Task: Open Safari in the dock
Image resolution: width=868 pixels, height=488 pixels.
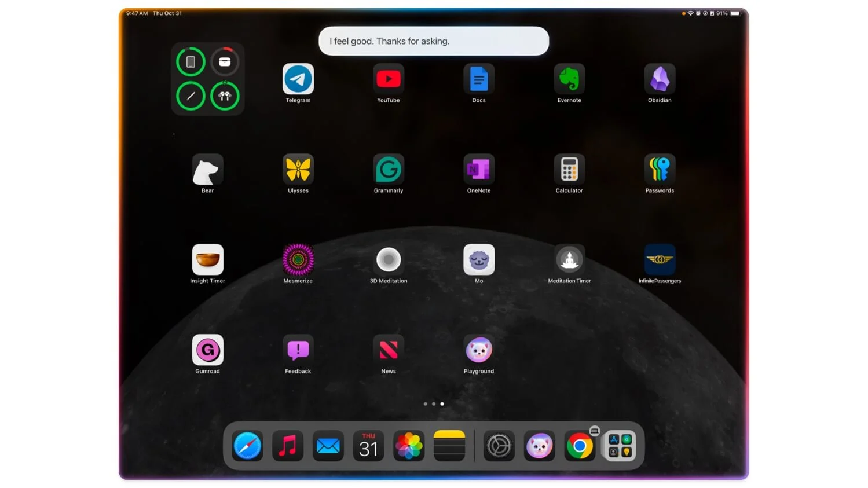Action: (247, 446)
